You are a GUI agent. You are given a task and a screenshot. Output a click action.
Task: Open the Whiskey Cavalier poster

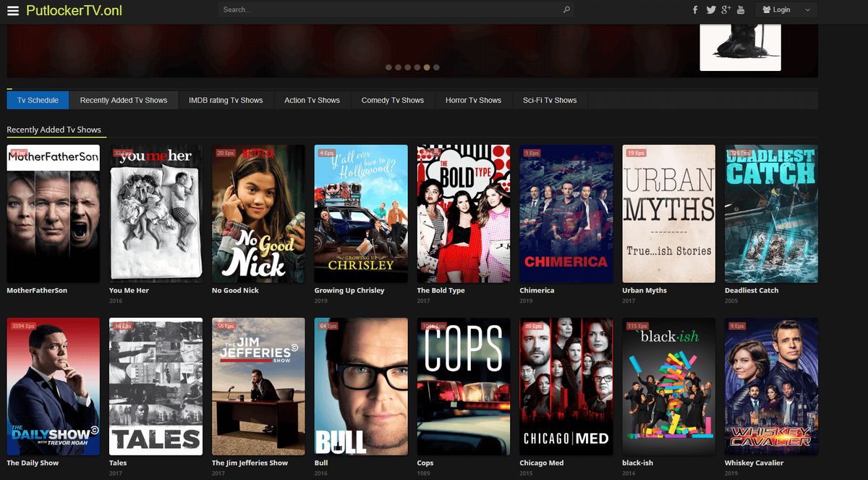point(772,387)
